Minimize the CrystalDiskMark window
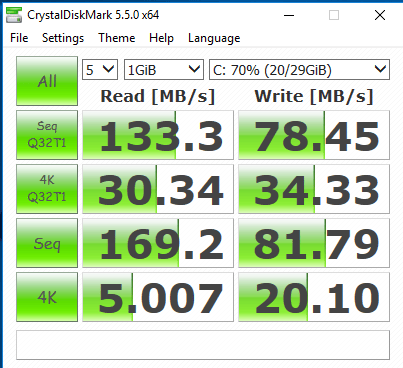The image size is (403, 368). coord(289,15)
